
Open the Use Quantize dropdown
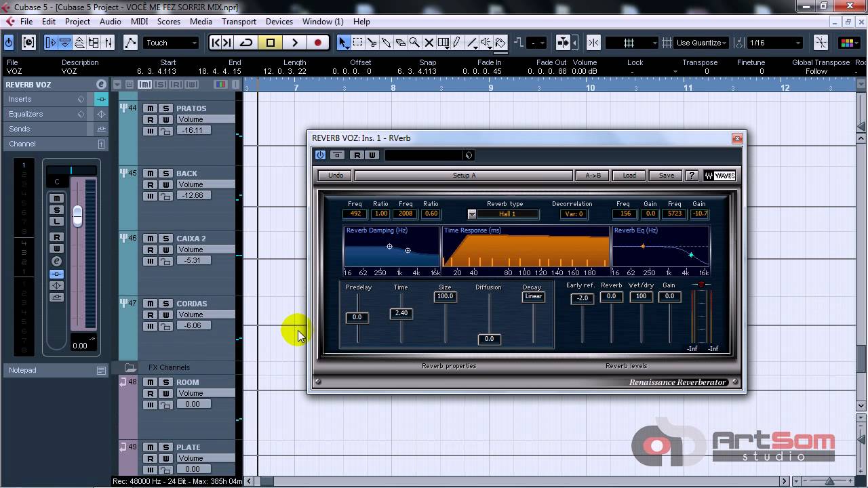point(702,43)
